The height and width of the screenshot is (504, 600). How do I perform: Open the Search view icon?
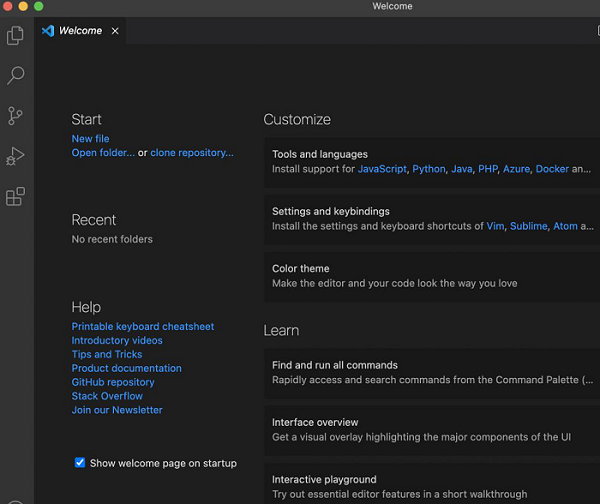pos(15,76)
